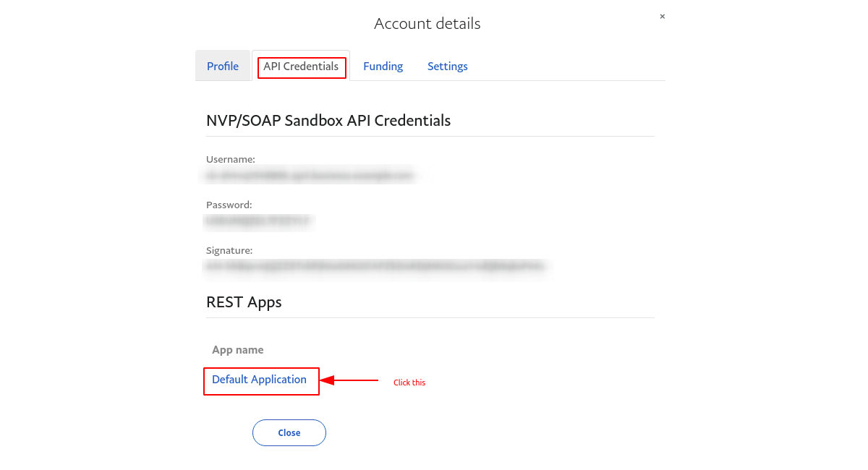Open the Settings tab
This screenshot has height=470, width=868.
tap(447, 66)
